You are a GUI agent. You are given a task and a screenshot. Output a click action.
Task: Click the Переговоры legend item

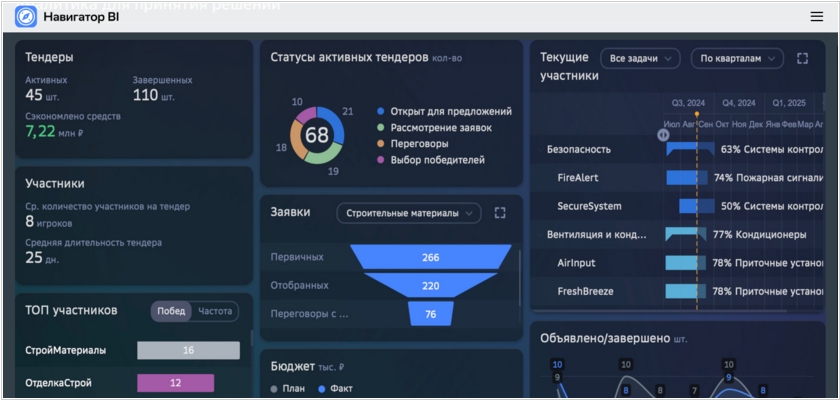[x=418, y=144]
